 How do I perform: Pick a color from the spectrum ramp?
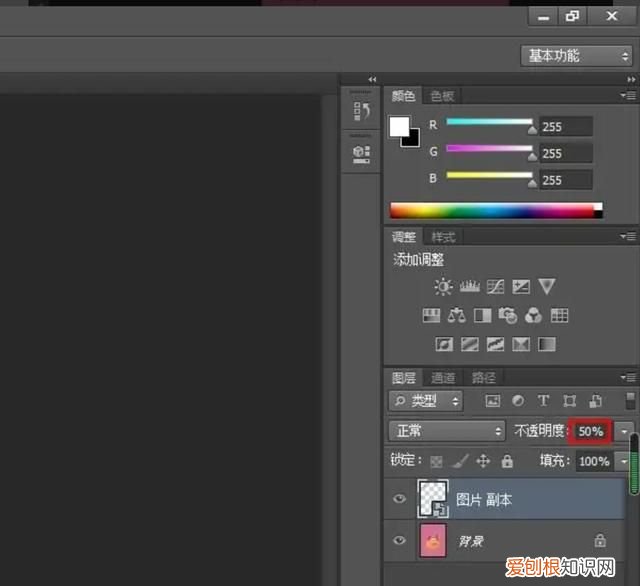(x=496, y=211)
